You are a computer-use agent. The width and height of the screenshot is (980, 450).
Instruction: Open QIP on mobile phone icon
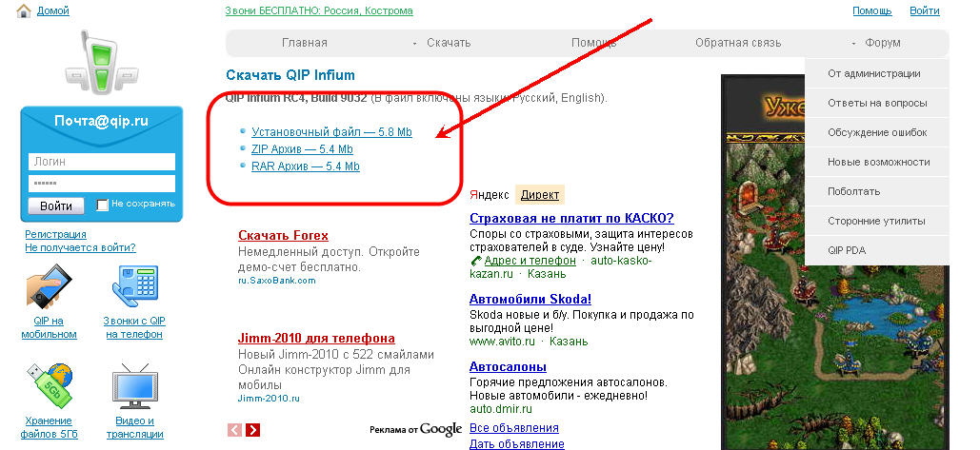[50, 287]
